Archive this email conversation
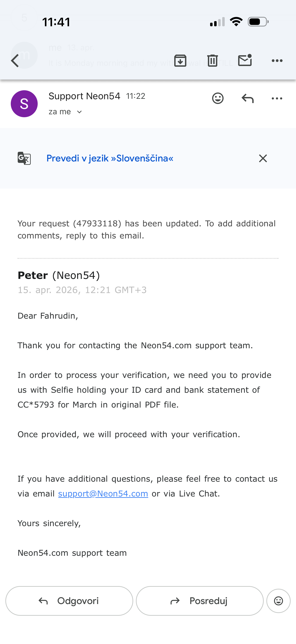Image resolution: width=296 pixels, height=644 pixels. click(180, 60)
